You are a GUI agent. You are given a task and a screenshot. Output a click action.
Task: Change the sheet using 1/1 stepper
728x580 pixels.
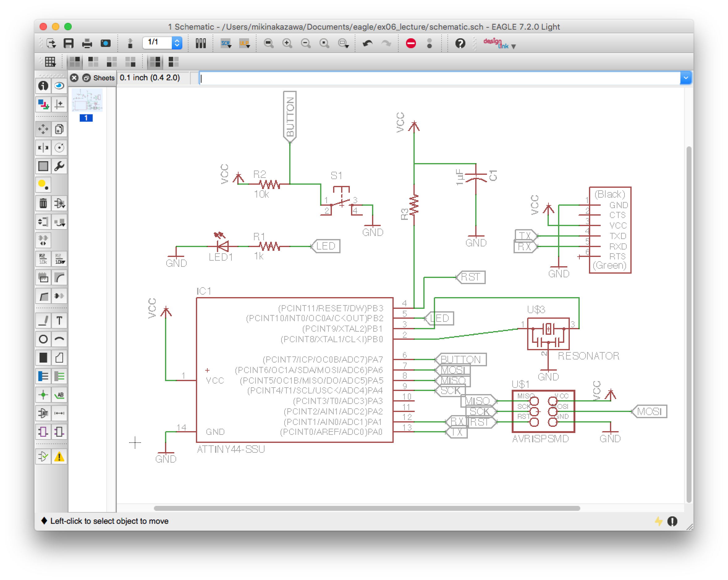tap(177, 43)
